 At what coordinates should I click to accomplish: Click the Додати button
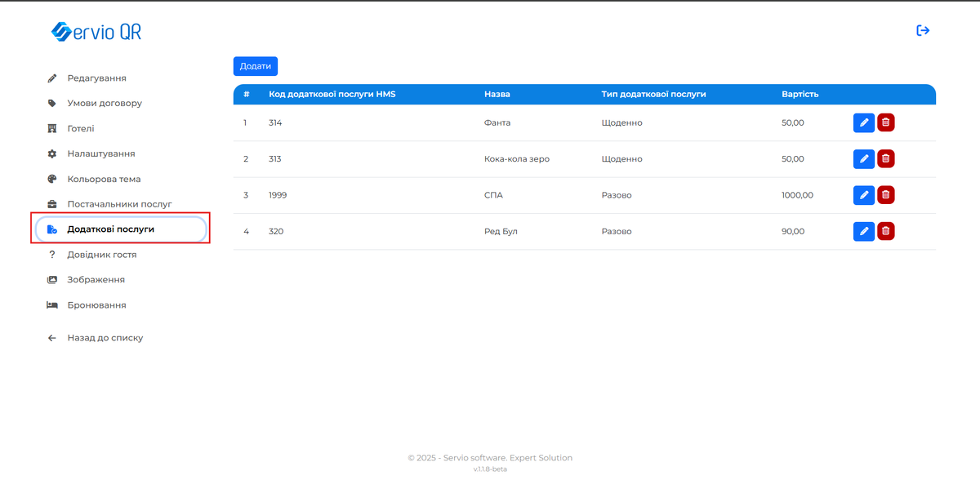tap(255, 66)
